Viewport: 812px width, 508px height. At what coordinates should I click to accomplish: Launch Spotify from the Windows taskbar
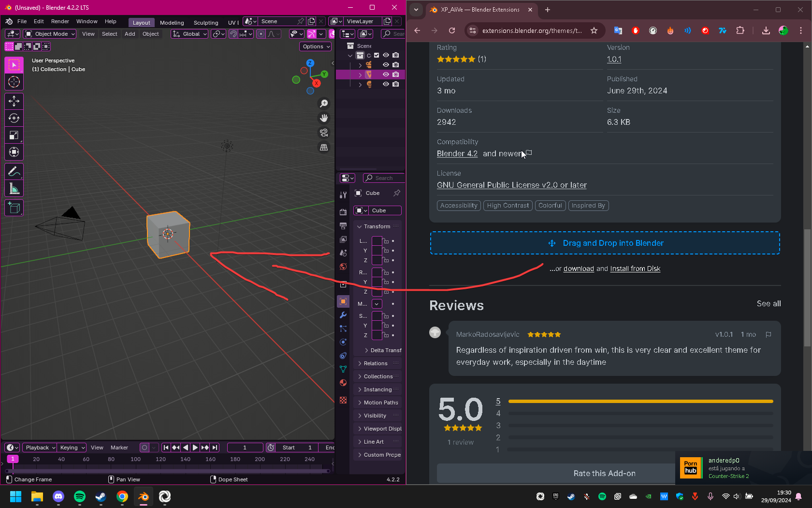pos(80,496)
